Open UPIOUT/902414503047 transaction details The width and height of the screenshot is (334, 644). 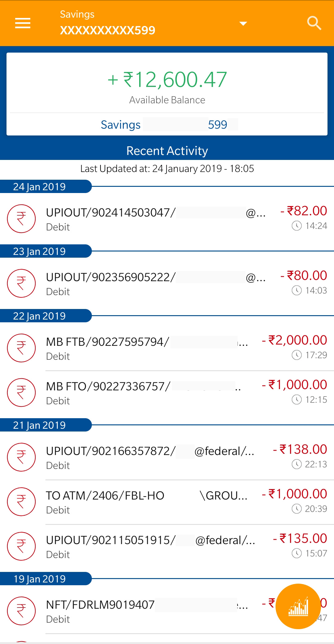click(167, 219)
